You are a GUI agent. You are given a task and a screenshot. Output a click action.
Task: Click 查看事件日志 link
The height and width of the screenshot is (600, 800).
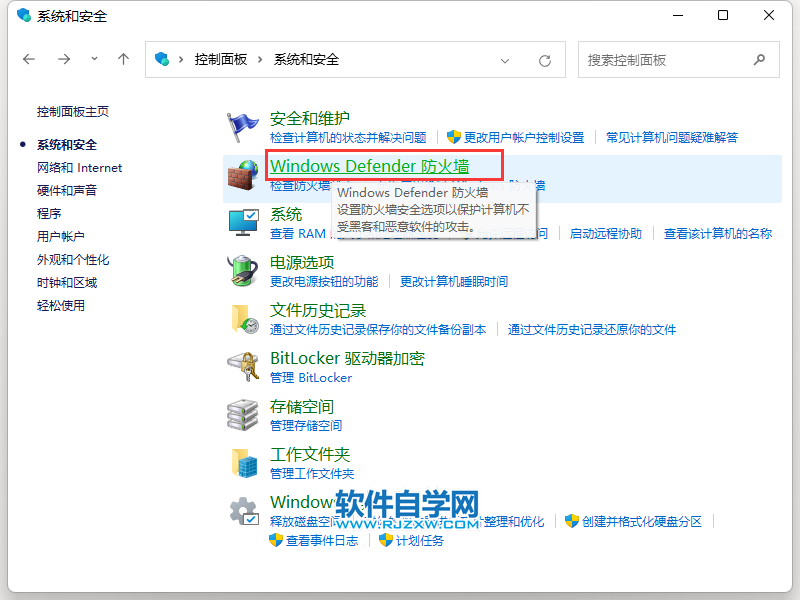click(x=322, y=541)
